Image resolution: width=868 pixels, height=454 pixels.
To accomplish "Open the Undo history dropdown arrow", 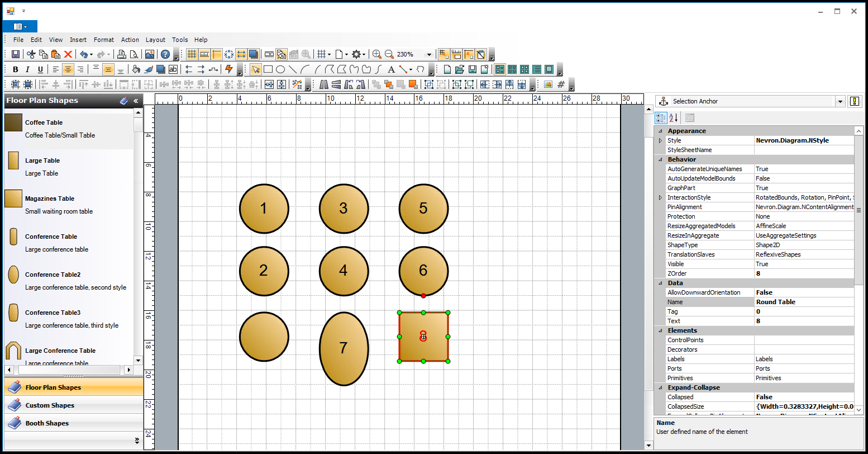I will [91, 54].
